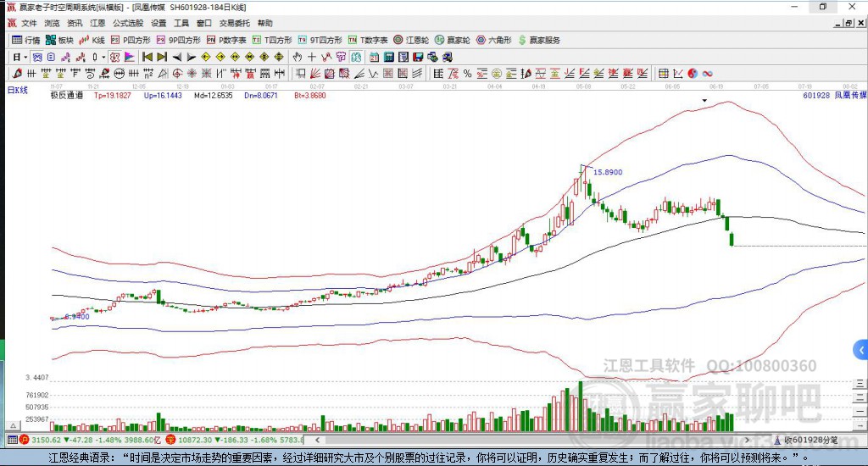Click the colored grid table icon
The width and height of the screenshot is (868, 466).
click(x=663, y=74)
